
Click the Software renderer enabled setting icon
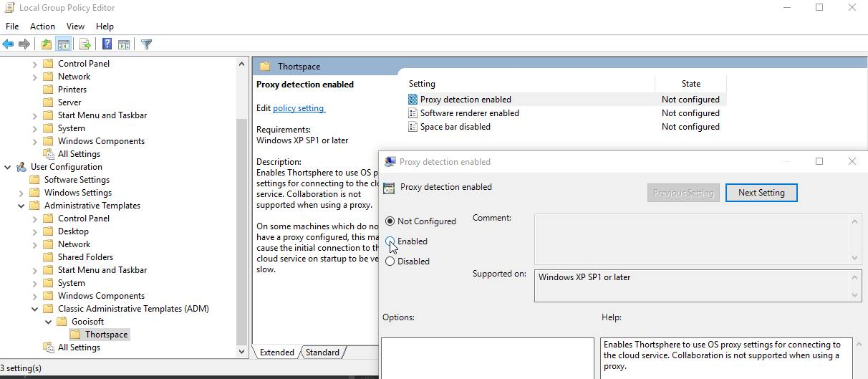click(x=413, y=113)
